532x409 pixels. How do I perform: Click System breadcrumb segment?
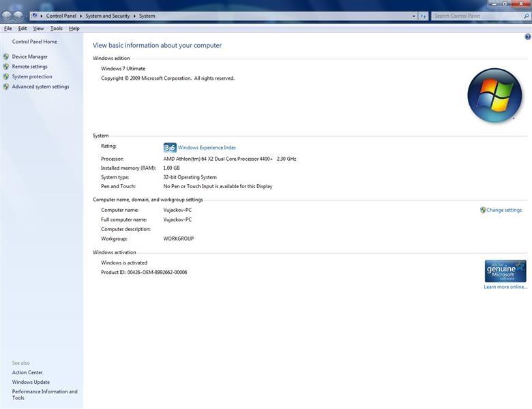147,16
